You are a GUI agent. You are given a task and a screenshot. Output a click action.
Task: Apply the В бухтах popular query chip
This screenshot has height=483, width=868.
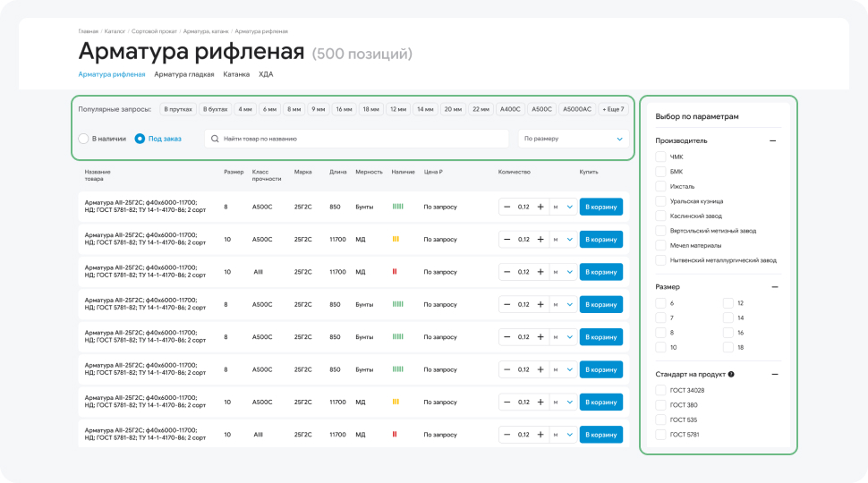pyautogui.click(x=215, y=109)
